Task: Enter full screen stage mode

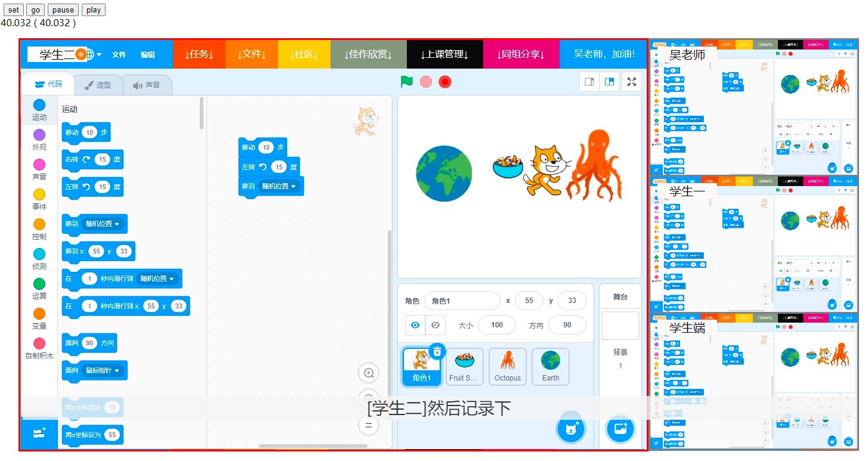Action: (x=632, y=82)
